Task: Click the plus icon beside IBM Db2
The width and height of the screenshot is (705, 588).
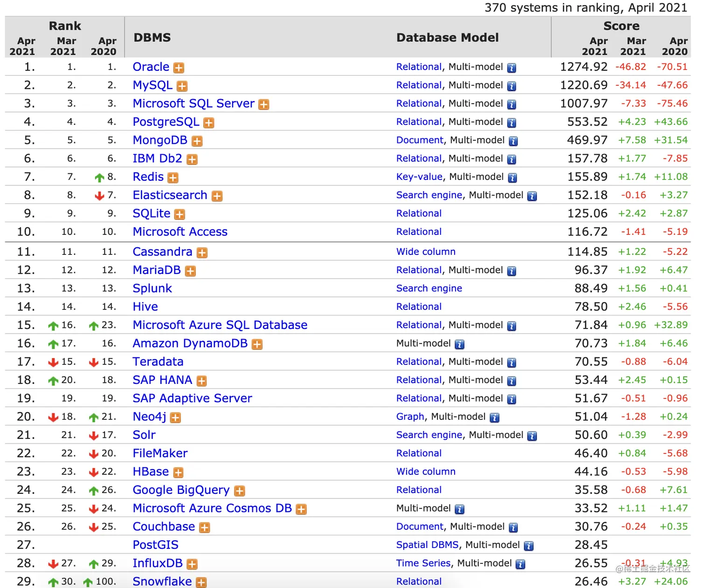Action: point(192,160)
